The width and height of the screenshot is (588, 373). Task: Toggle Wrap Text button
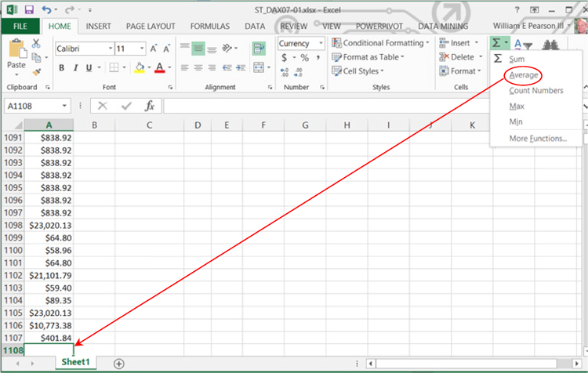tap(259, 48)
